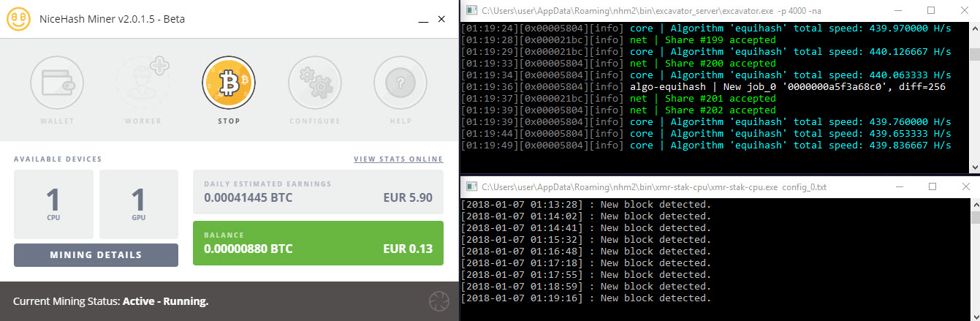Click the 'Share #200 accepted' log line

tap(618, 64)
